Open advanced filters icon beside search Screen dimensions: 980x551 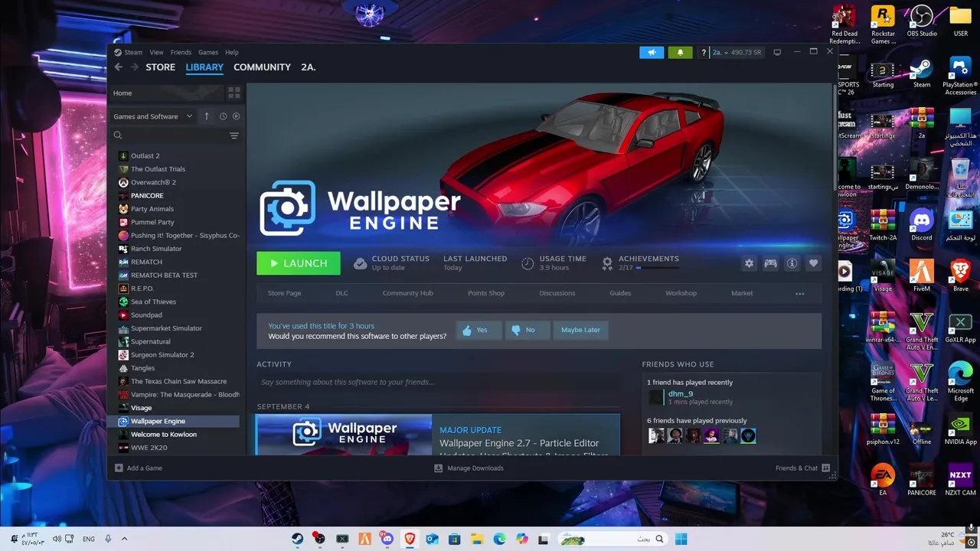234,135
